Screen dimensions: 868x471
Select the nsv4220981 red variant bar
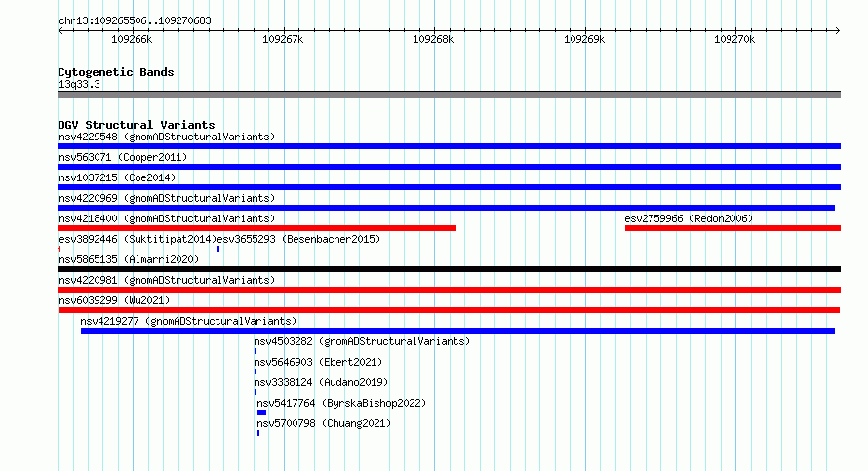click(x=449, y=290)
